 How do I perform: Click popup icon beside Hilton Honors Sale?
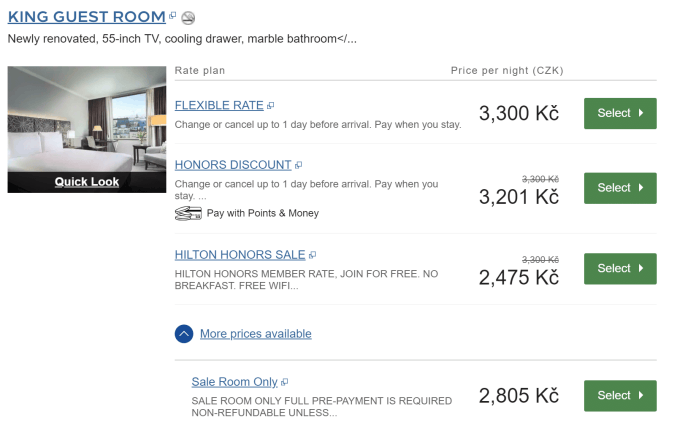[x=312, y=255]
